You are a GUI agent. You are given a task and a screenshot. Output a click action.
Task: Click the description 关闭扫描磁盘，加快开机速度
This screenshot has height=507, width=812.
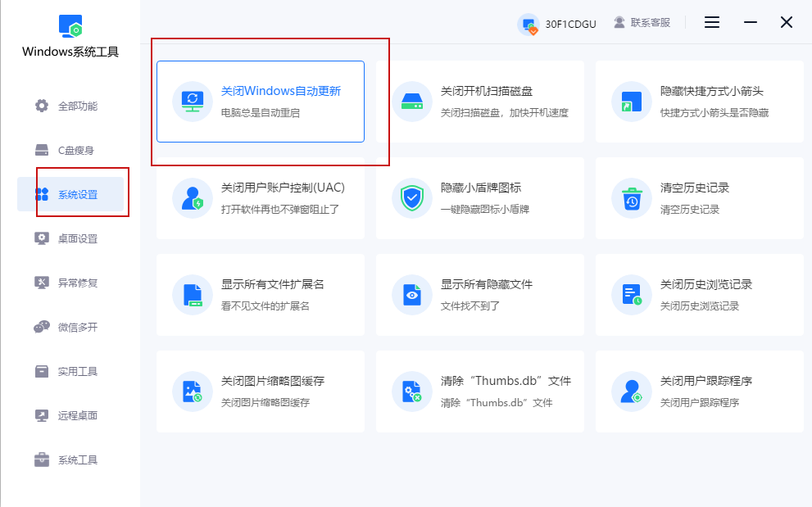505,113
